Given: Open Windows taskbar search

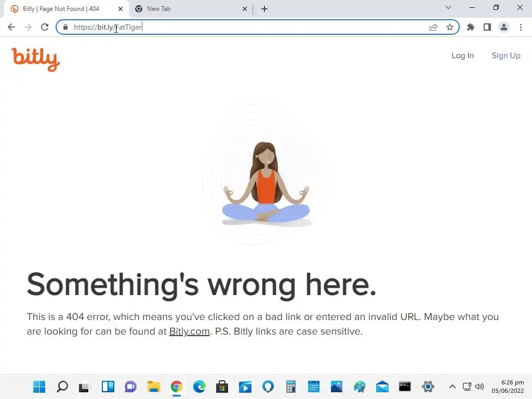Looking at the screenshot, I should pos(62,387).
